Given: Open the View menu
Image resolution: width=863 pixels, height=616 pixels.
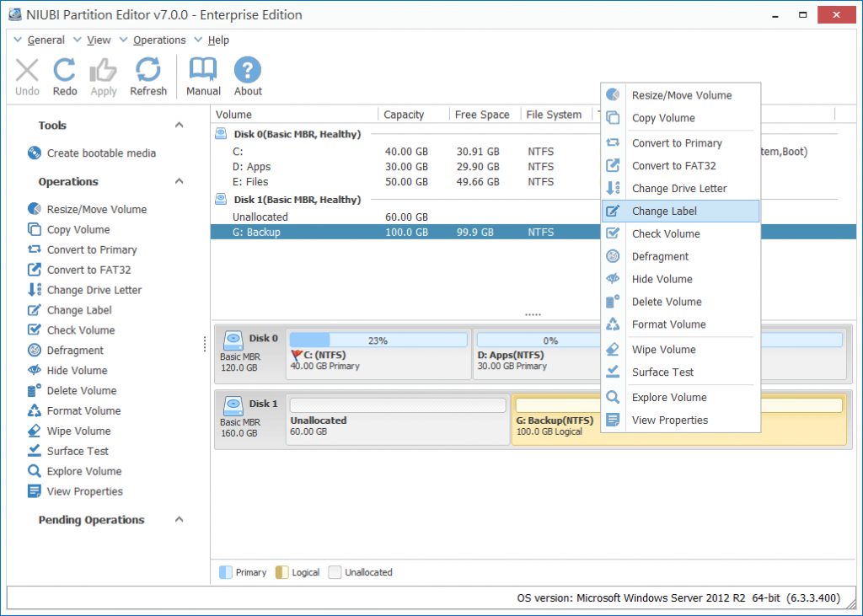Looking at the screenshot, I should click(99, 40).
